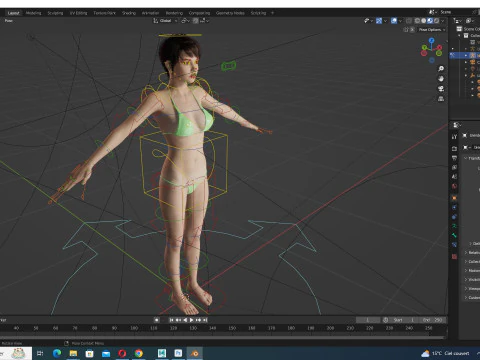Open the Global transform orientation dropdown
480x360 pixels.
166,21
